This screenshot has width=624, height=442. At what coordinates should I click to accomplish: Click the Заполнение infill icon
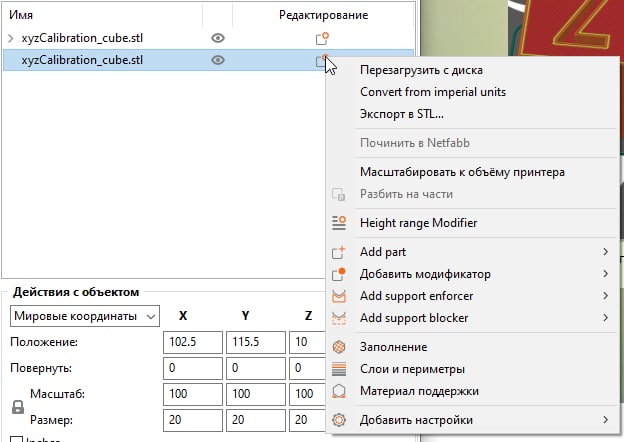339,347
